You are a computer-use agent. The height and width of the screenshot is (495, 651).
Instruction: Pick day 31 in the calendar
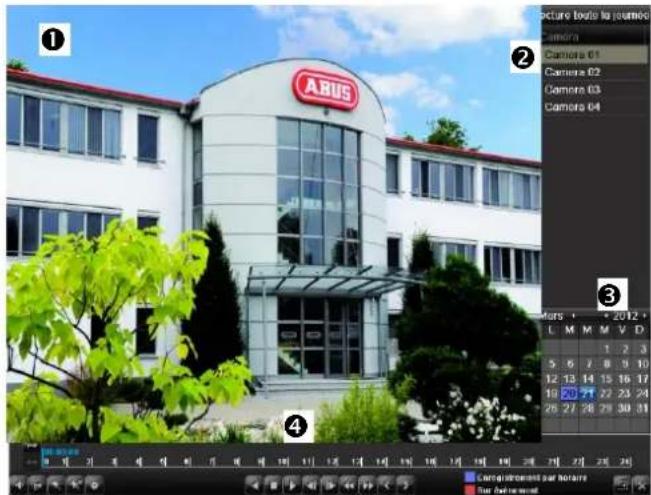pos(642,409)
